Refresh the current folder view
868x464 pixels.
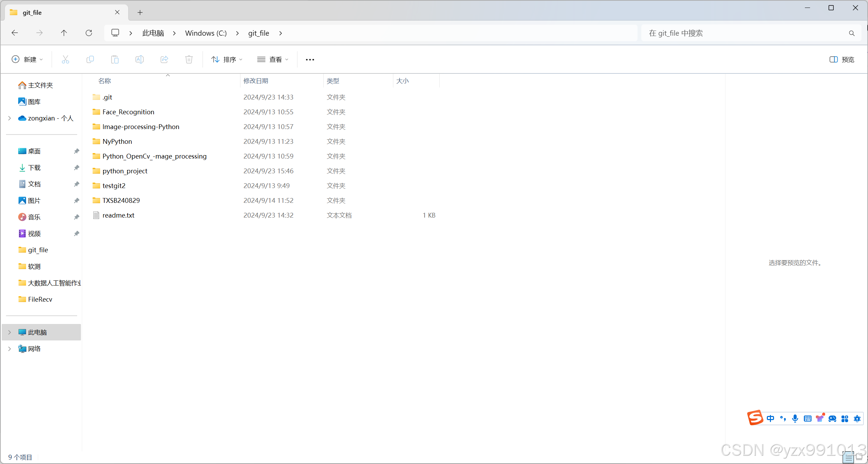coord(89,33)
